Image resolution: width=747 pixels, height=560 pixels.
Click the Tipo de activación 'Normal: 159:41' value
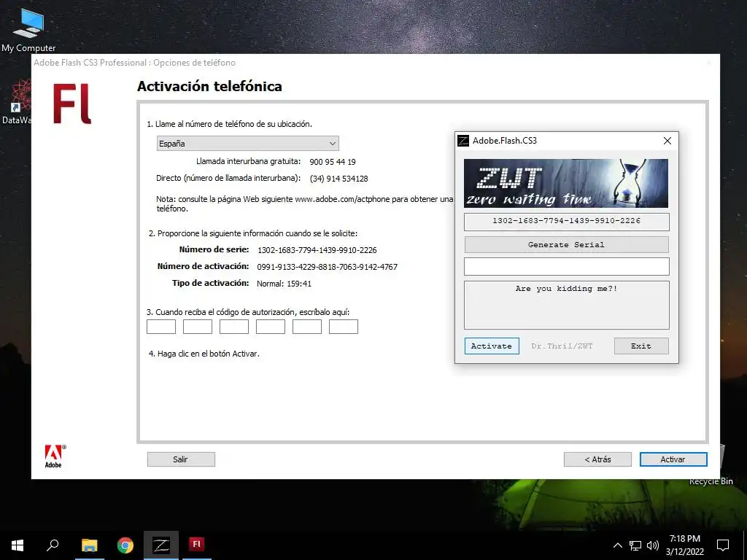pos(284,284)
